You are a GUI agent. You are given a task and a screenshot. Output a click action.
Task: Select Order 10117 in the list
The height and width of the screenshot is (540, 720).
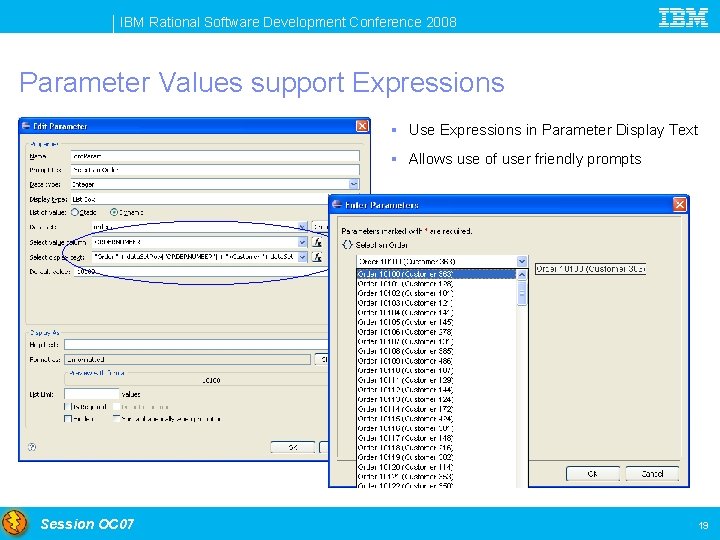[x=436, y=438]
